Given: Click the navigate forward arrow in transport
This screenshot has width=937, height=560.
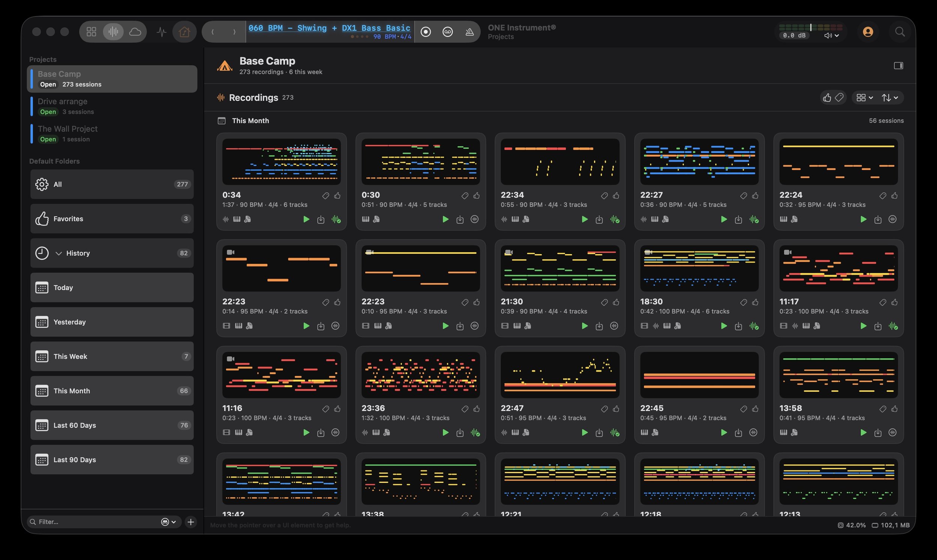Looking at the screenshot, I should pos(234,32).
